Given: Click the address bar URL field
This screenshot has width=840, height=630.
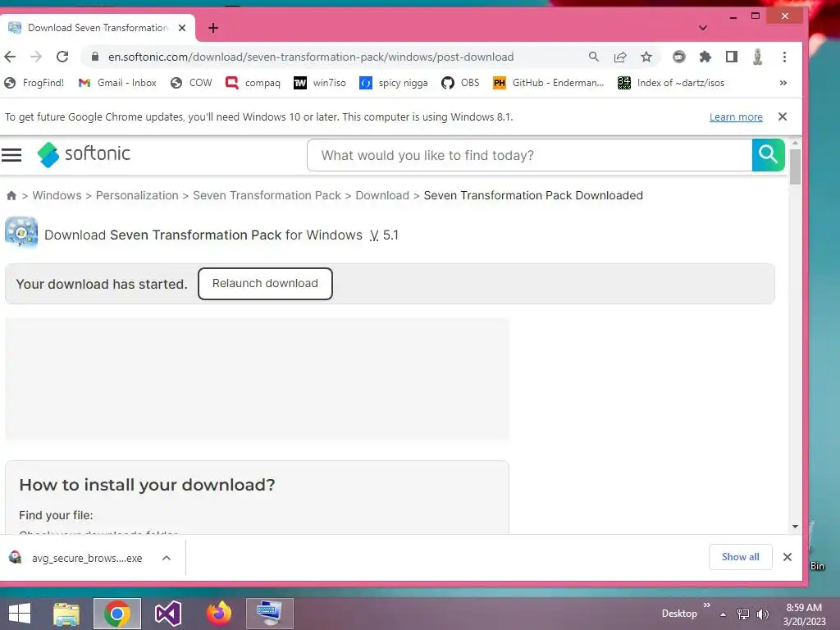Looking at the screenshot, I should coord(311,57).
